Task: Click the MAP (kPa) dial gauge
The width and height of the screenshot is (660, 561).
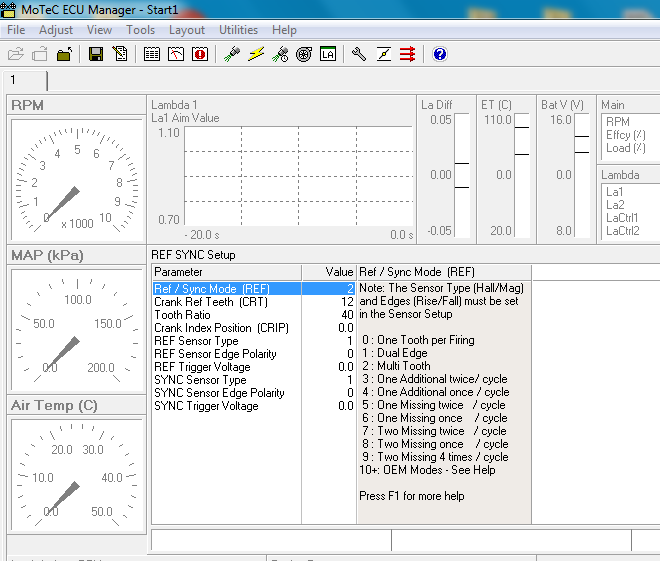Action: tap(77, 330)
